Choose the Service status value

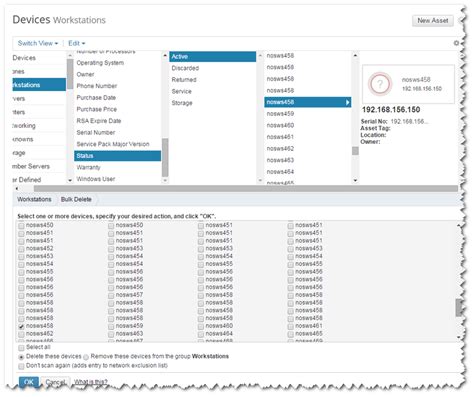click(181, 92)
